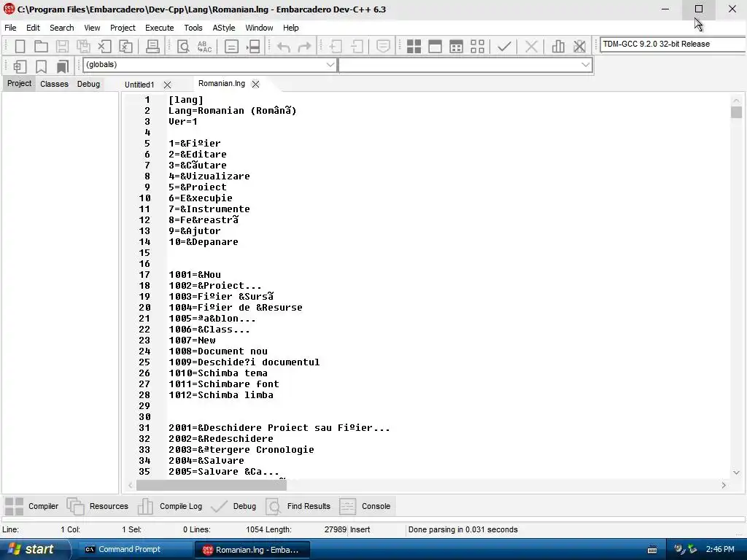Click the Delete profiling information icon
This screenshot has height=560, width=747.
[x=579, y=46]
